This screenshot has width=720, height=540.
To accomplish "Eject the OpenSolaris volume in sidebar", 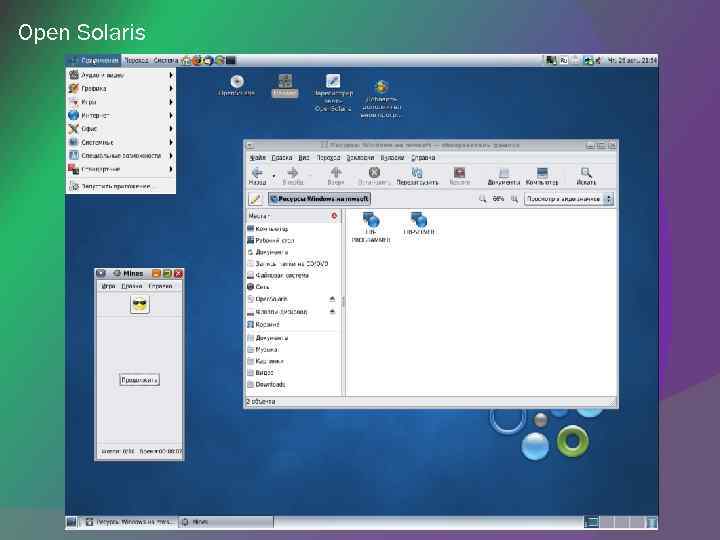I will click(x=332, y=299).
